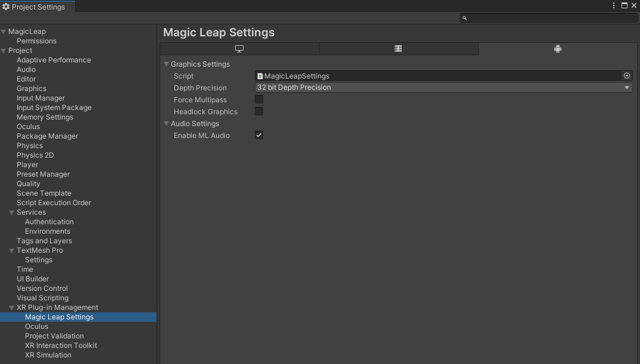Collapse the Audio Settings section
Image resolution: width=640 pixels, height=364 pixels.
(x=167, y=124)
